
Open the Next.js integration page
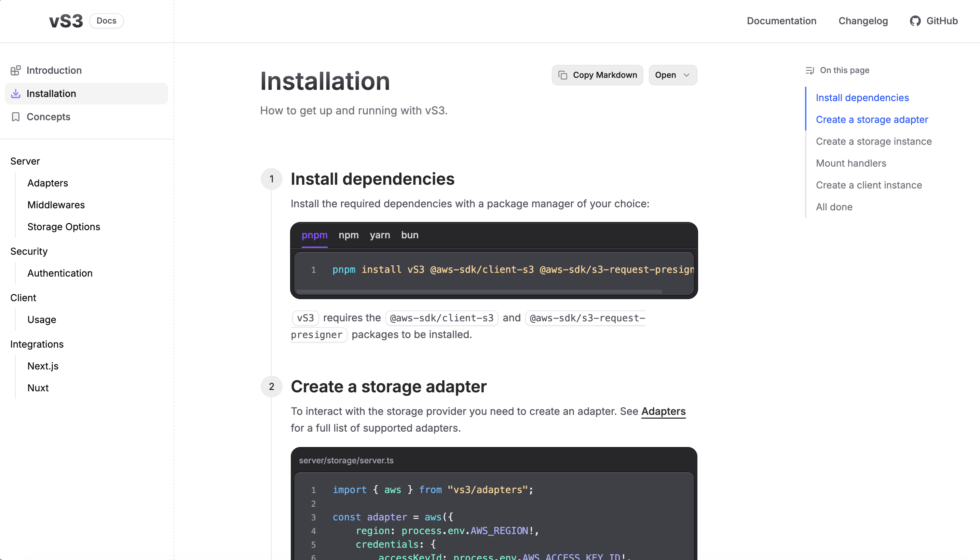[43, 366]
